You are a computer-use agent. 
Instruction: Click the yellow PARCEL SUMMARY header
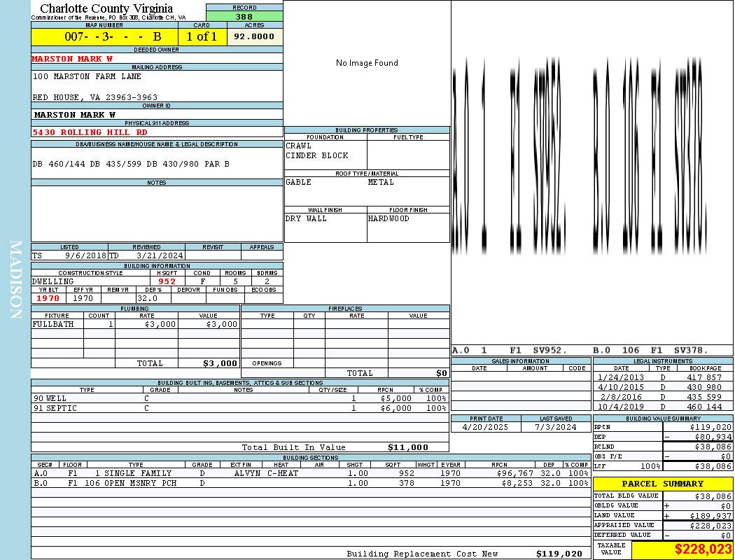(x=662, y=484)
